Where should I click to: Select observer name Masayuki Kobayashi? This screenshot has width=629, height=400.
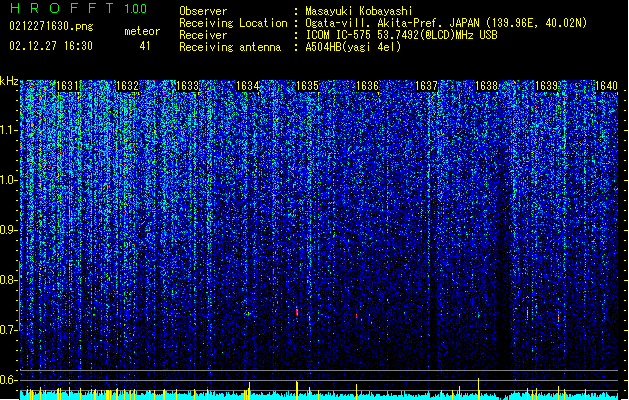(359, 11)
